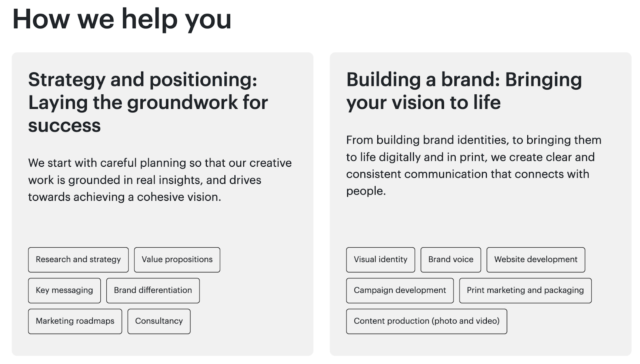Image resolution: width=640 pixels, height=364 pixels.
Task: Click the Brand voice tag
Action: tap(450, 260)
